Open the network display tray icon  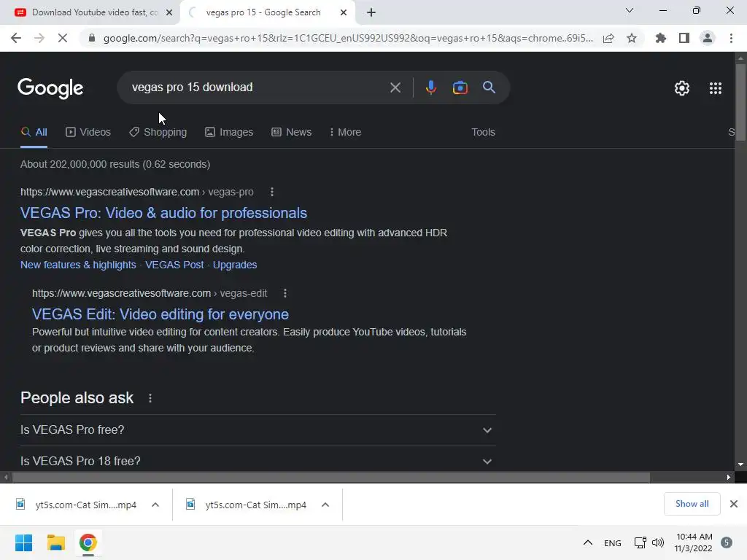(640, 542)
